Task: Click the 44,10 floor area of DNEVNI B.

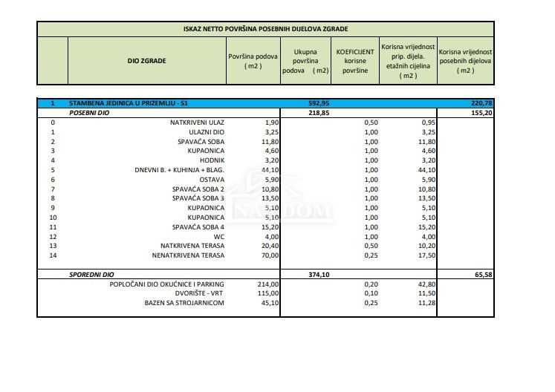Action: tap(270, 170)
